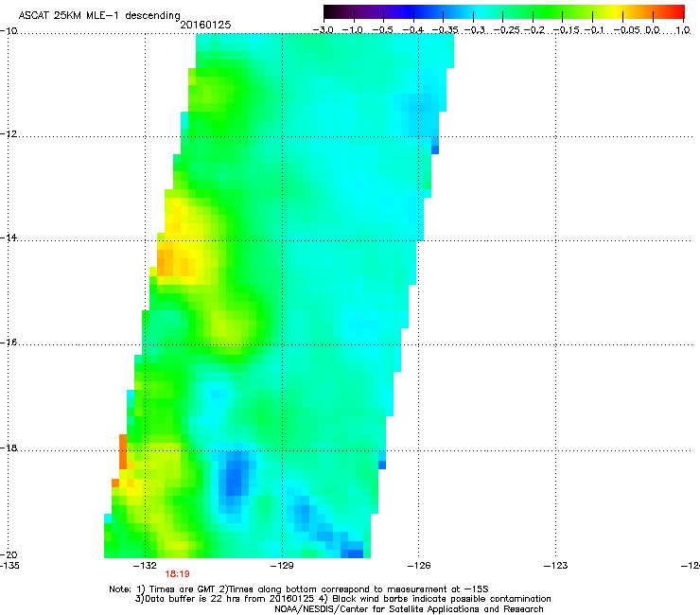Image resolution: width=700 pixels, height=615 pixels.
Task: Click the -0.3 color bar label
Action: (474, 30)
